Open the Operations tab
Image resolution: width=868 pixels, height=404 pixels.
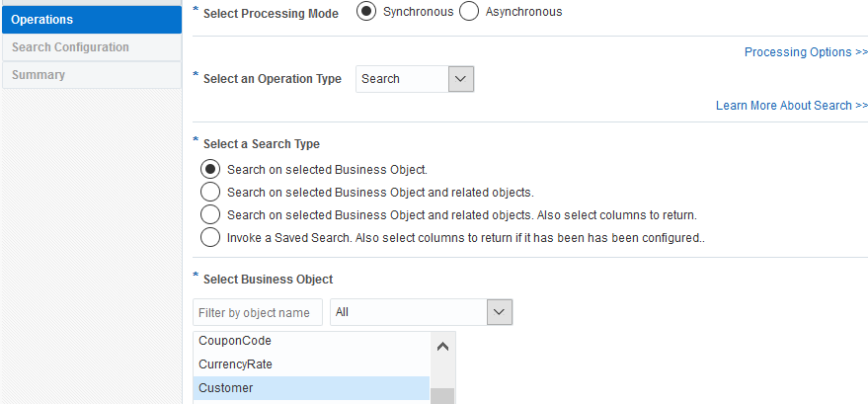pos(91,20)
